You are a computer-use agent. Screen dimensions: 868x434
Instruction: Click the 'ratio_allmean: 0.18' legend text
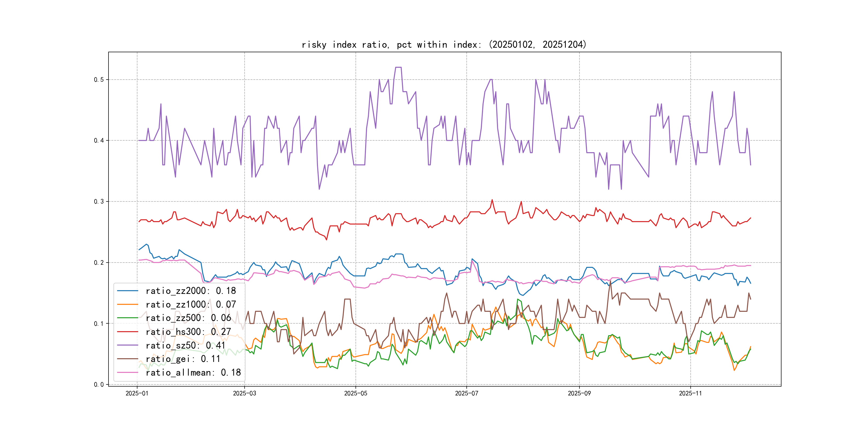click(193, 372)
